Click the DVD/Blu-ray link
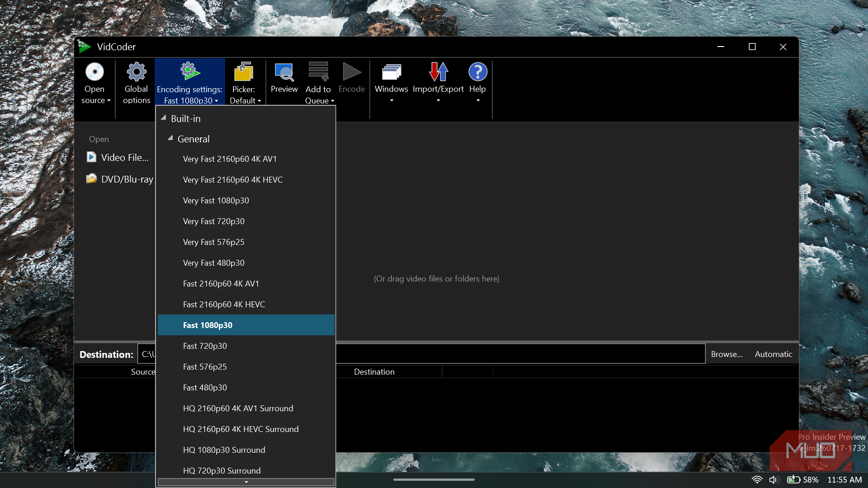This screenshot has width=868, height=488. [127, 179]
